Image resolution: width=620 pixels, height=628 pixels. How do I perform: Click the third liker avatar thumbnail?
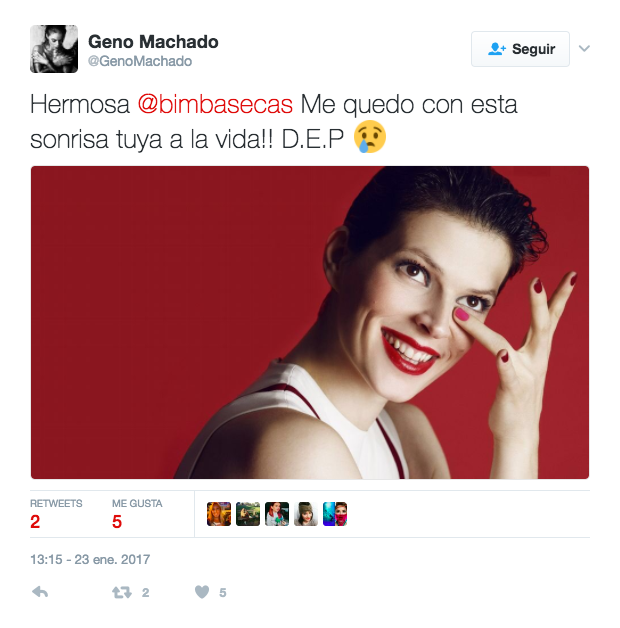click(x=277, y=514)
